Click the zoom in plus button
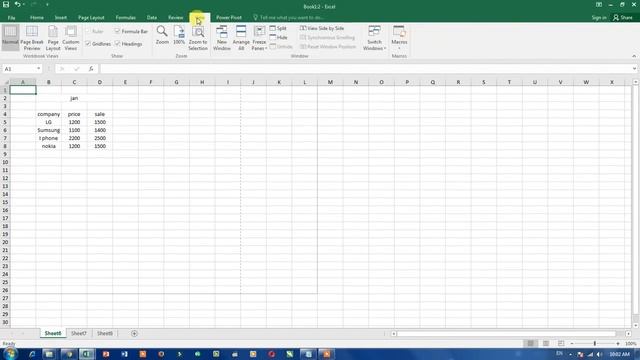The width and height of the screenshot is (640, 360). click(x=618, y=344)
